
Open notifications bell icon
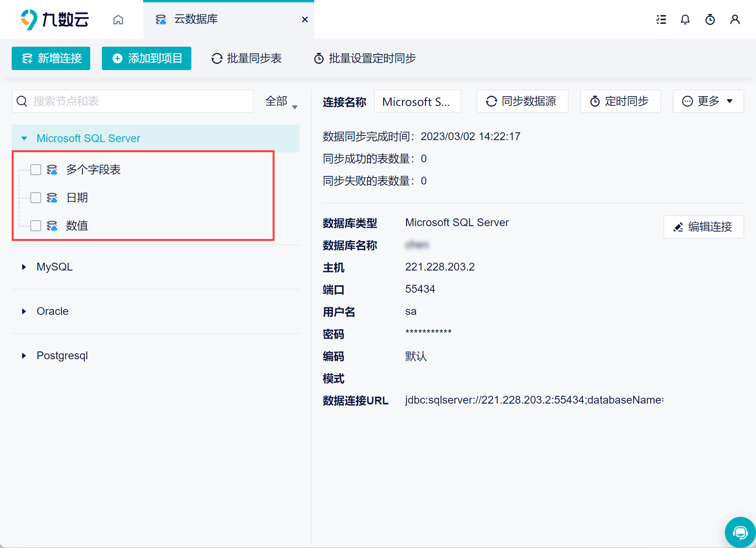[x=685, y=19]
